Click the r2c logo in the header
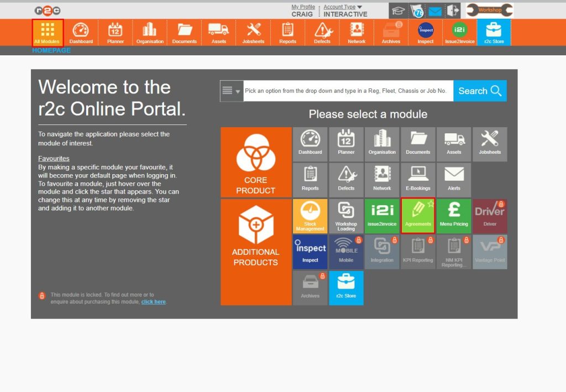The width and height of the screenshot is (566, 392). click(x=48, y=11)
